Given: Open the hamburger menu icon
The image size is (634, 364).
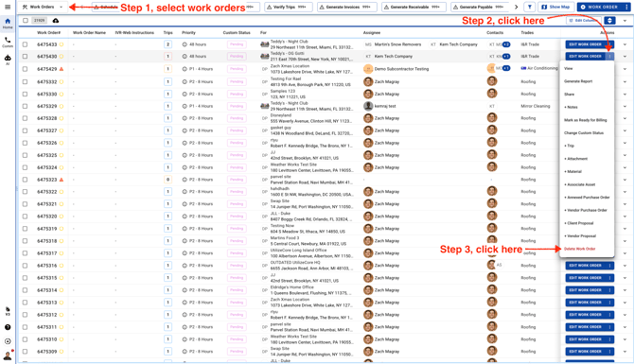Looking at the screenshot, I should (x=8, y=7).
